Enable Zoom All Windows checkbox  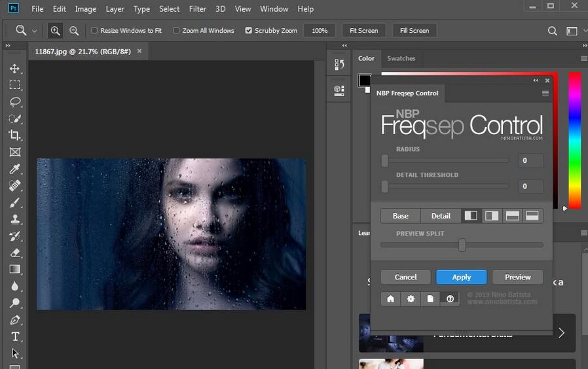176,31
